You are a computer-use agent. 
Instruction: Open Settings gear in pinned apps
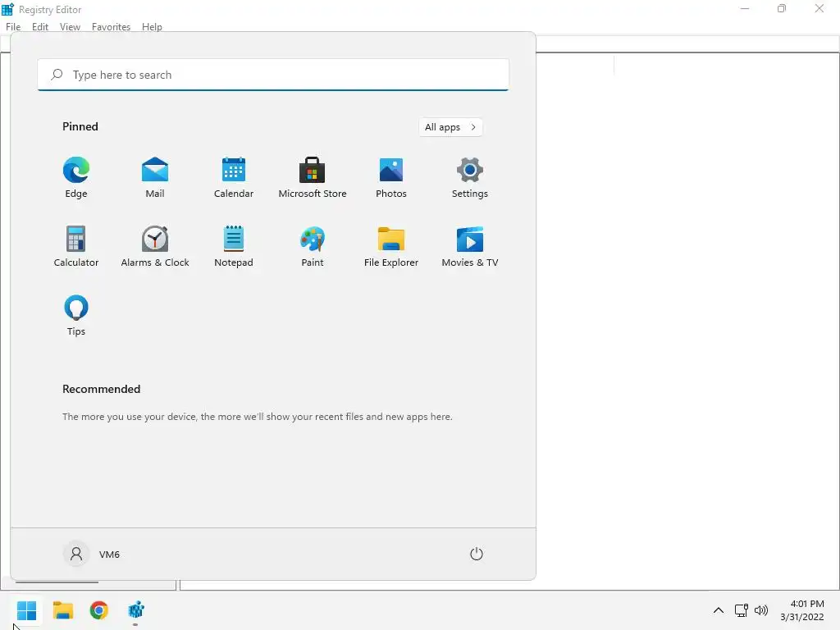tap(470, 178)
